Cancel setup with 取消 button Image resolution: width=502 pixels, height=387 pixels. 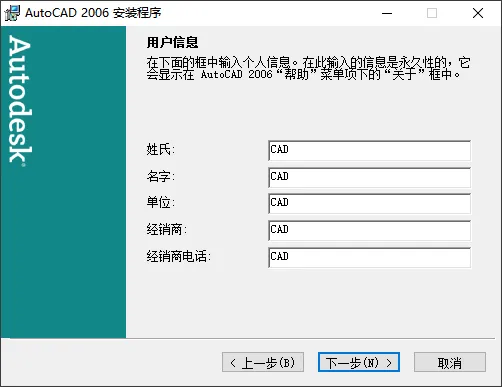[x=450, y=362]
